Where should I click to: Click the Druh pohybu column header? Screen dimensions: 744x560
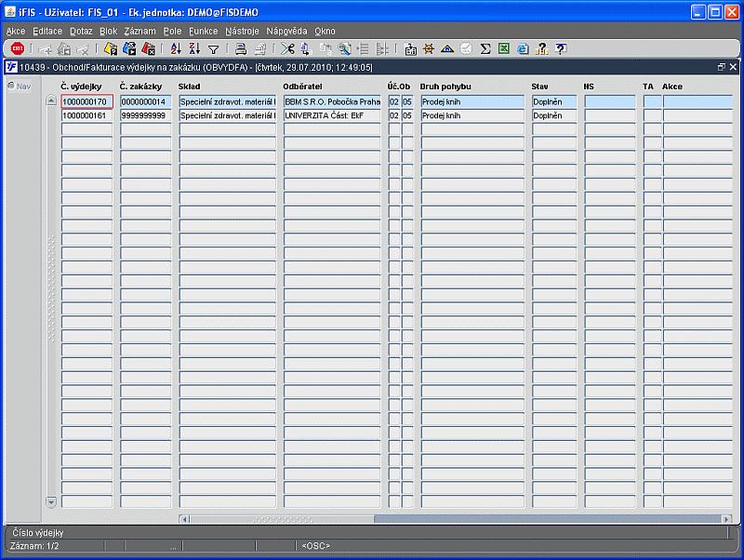(x=445, y=87)
